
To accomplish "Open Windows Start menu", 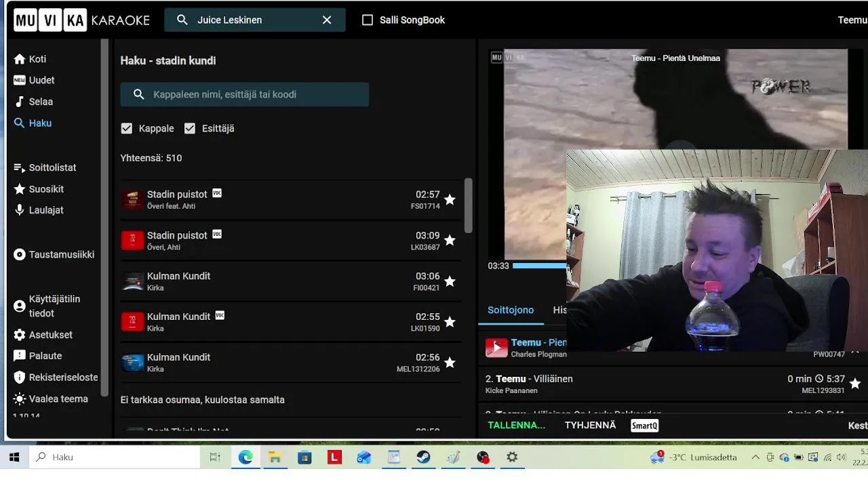I will click(14, 457).
